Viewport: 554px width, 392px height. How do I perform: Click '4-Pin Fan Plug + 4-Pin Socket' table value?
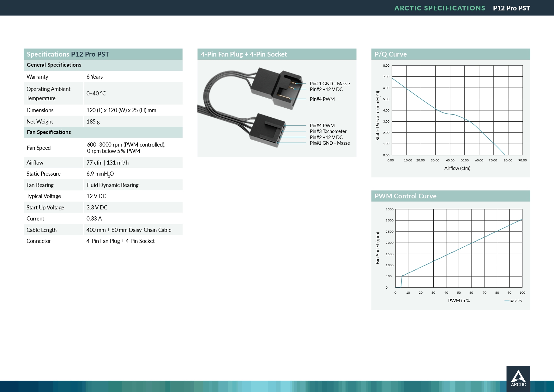tap(121, 241)
